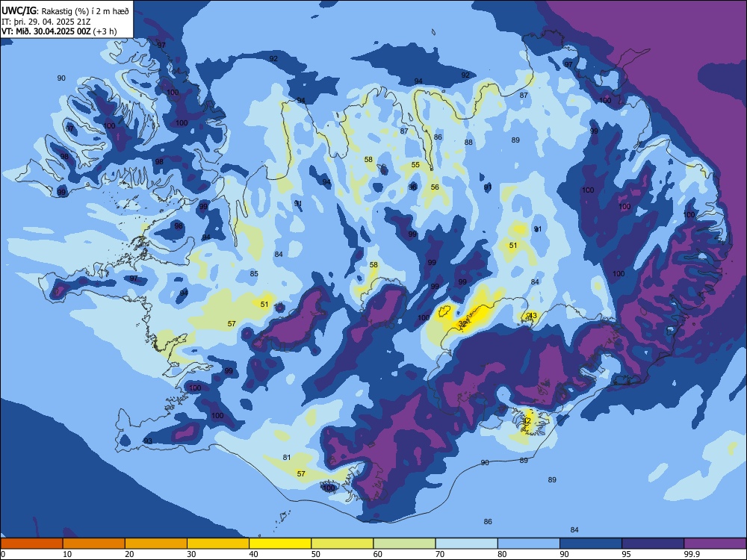The image size is (747, 560).
Task: Select the orange 10–20 legend color block
Action: point(94,544)
